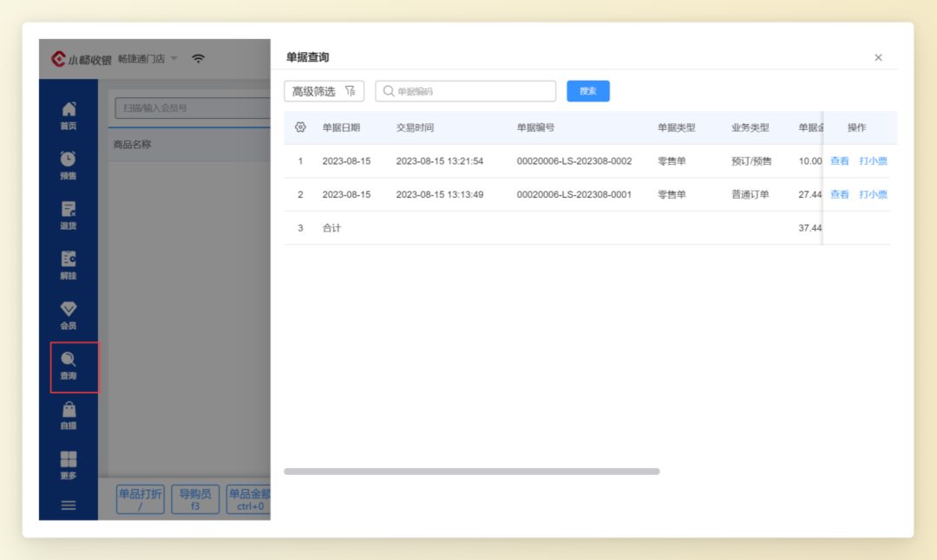This screenshot has height=560, width=937.
Task: Click the horizontal scrollbar under the table
Action: (x=471, y=472)
